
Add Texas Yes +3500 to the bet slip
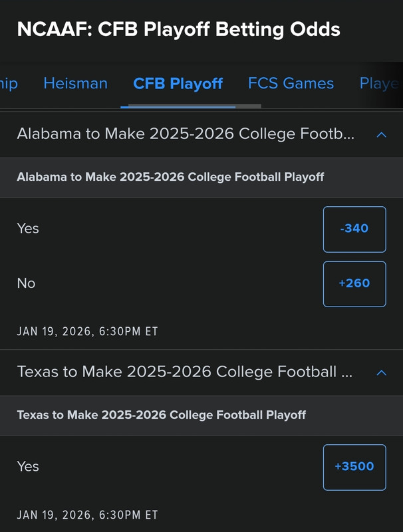click(354, 467)
